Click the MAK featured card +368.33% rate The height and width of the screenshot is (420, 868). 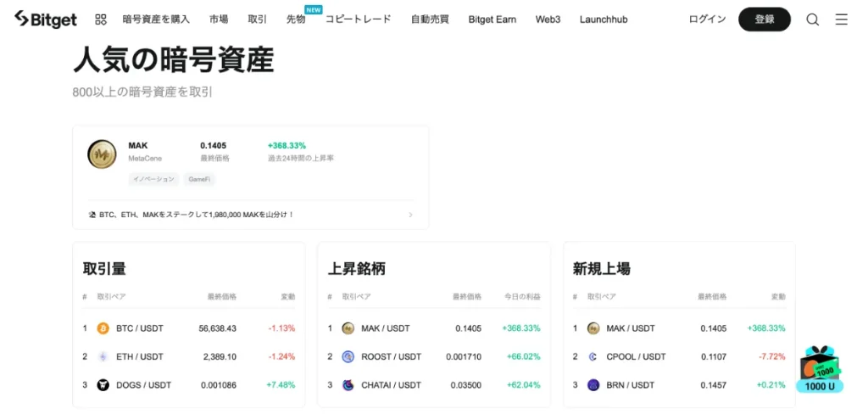[287, 146]
